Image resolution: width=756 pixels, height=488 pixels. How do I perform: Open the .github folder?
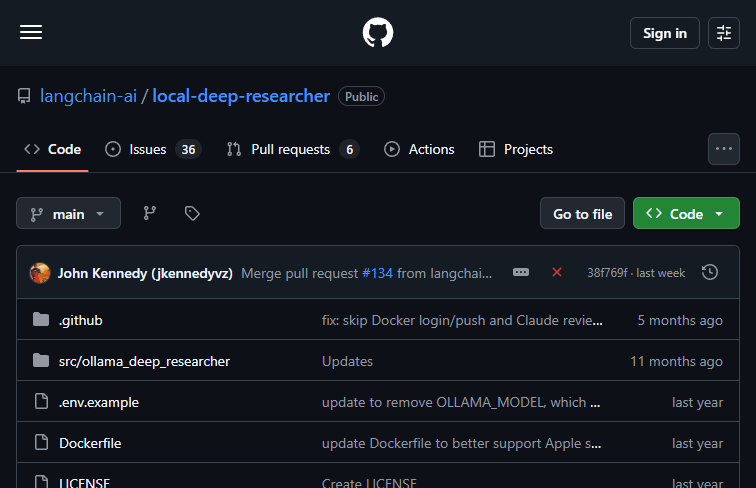(x=81, y=320)
